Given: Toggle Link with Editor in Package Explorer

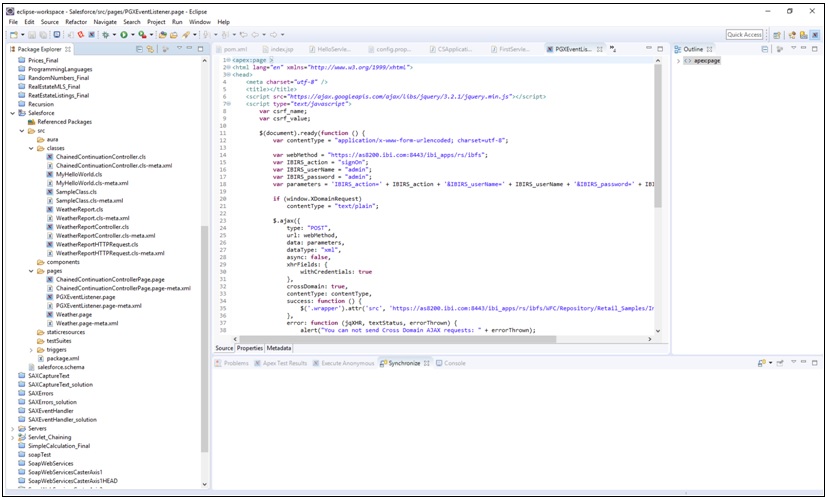Looking at the screenshot, I should pyautogui.click(x=150, y=49).
